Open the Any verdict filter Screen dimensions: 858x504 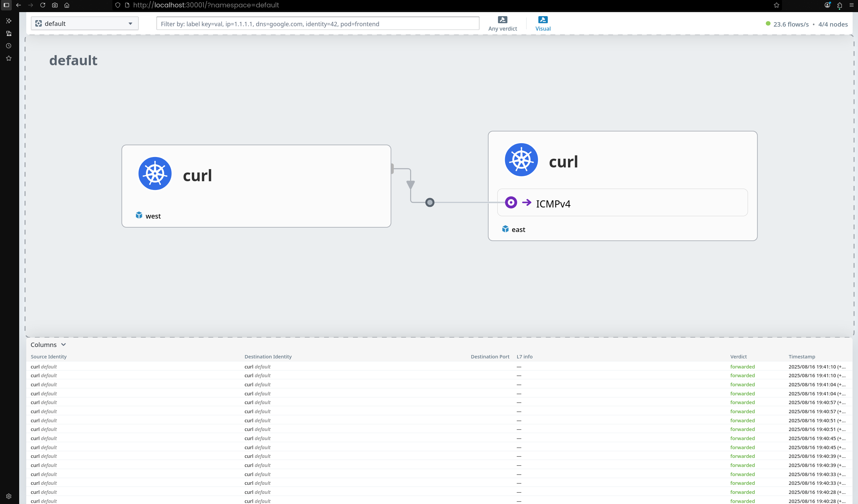click(502, 24)
